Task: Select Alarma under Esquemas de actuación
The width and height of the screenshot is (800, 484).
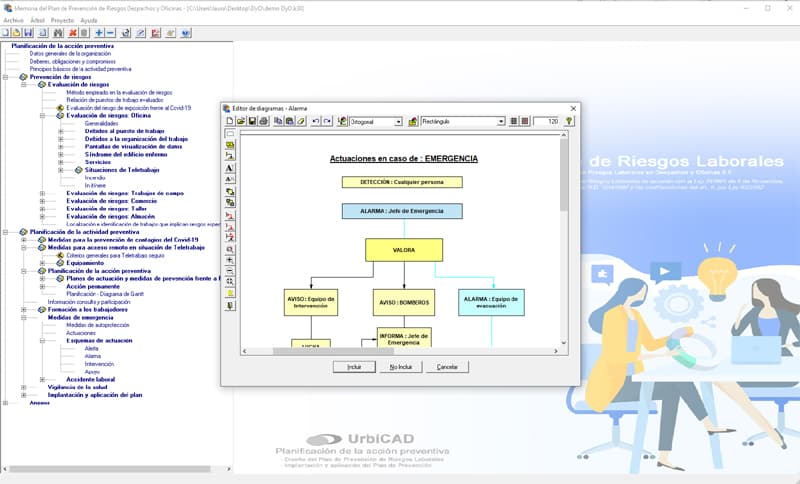Action: coord(92,356)
